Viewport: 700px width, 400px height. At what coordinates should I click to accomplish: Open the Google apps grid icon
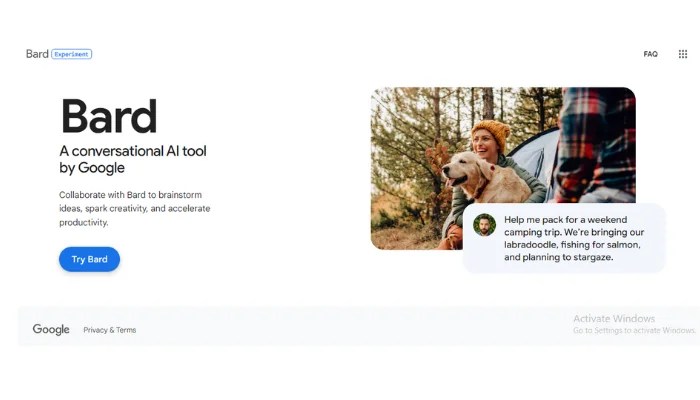click(x=683, y=54)
